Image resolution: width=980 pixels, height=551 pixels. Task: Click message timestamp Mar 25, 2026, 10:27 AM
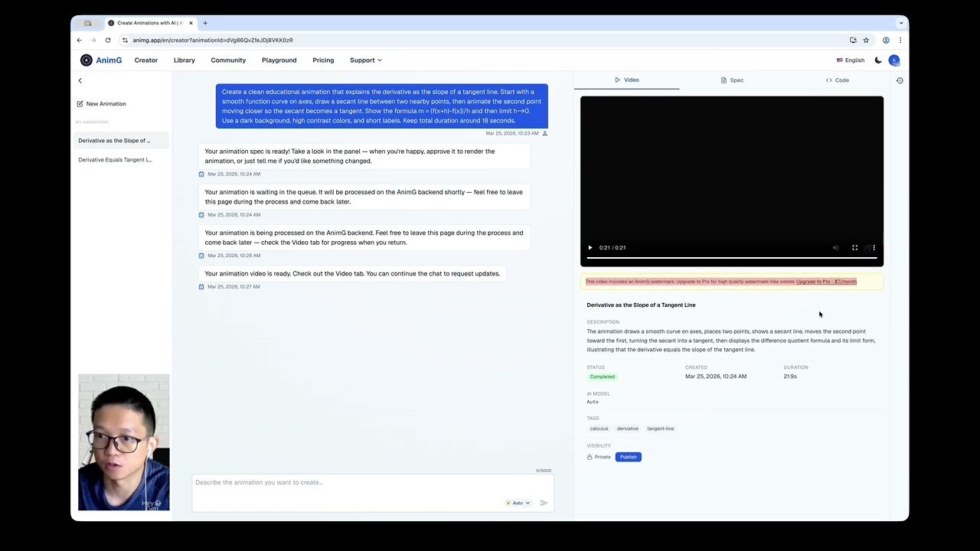coord(234,287)
